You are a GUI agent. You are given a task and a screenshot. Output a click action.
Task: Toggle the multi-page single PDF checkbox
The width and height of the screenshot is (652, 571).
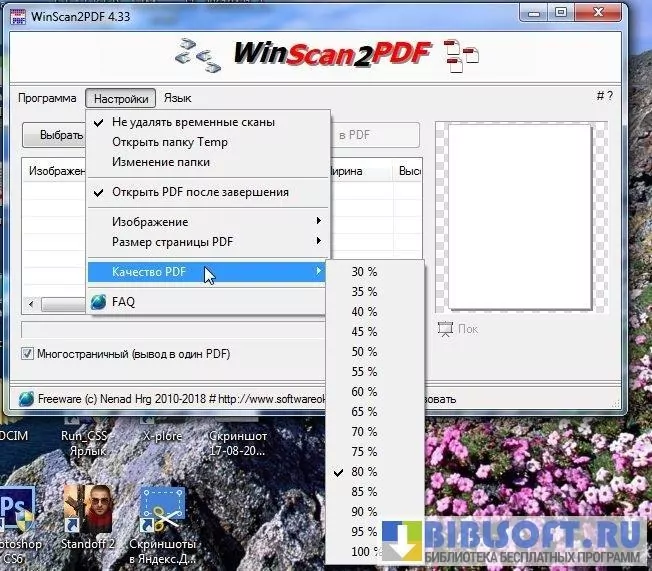(x=27, y=354)
